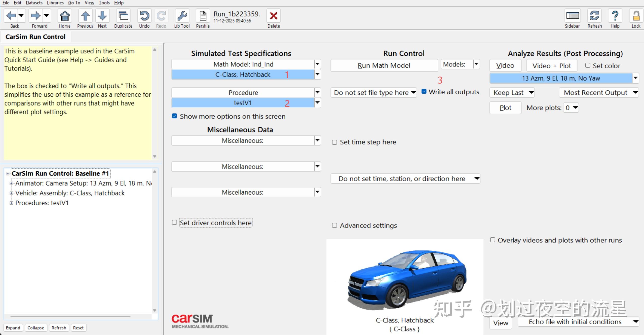Open the Lib Tool

182,16
